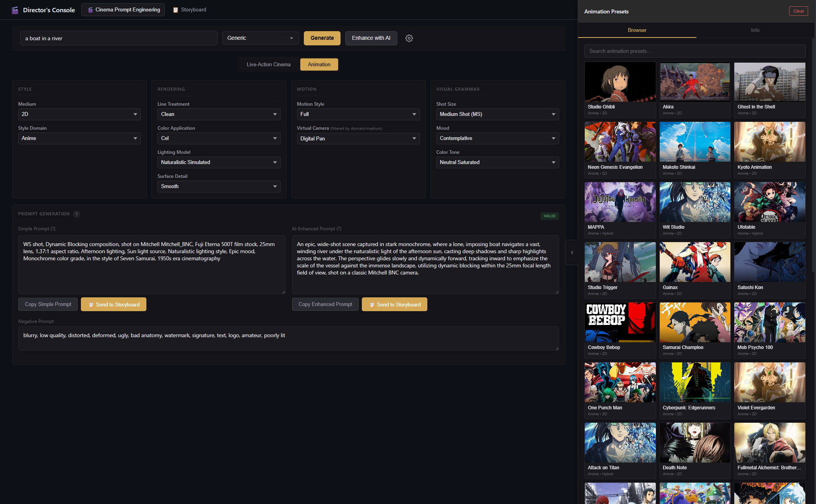816x504 pixels.
Task: Open the Line Treatment dropdown
Action: coord(219,114)
